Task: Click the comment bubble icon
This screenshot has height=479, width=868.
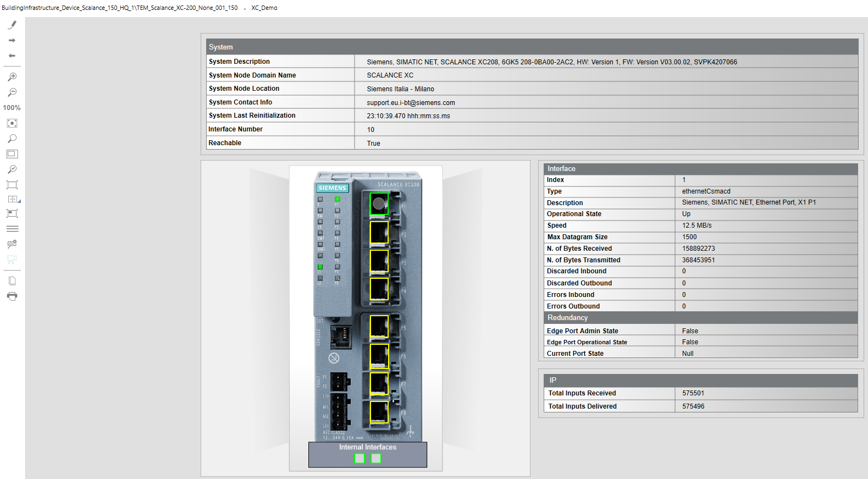Action: tap(12, 244)
